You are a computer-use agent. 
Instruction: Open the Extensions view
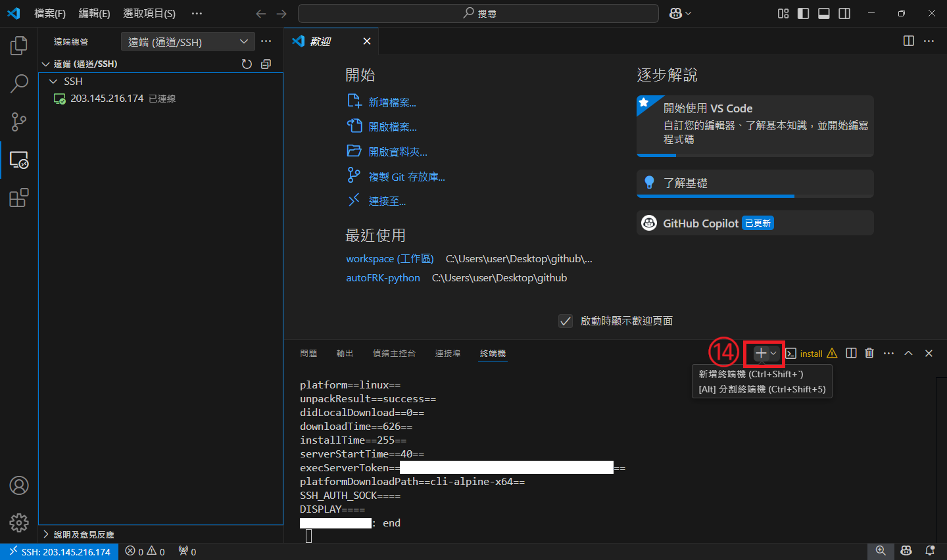click(x=19, y=198)
